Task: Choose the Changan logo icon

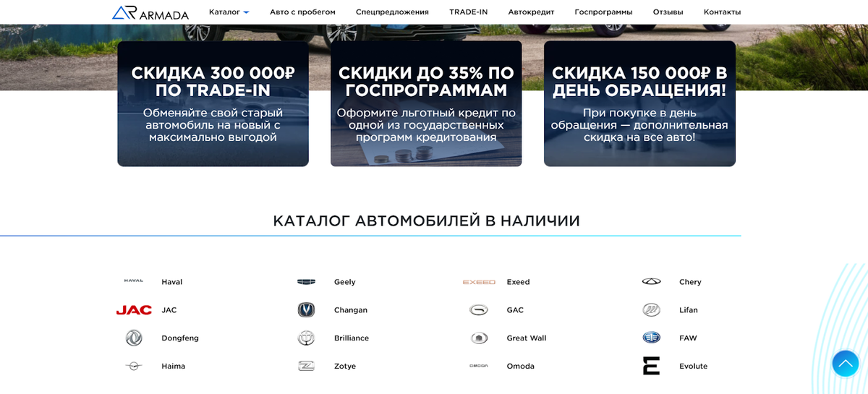Action: tap(306, 310)
